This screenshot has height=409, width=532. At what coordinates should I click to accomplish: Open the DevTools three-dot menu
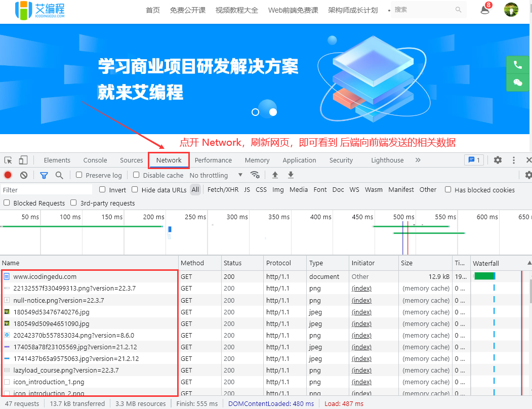[x=514, y=160]
